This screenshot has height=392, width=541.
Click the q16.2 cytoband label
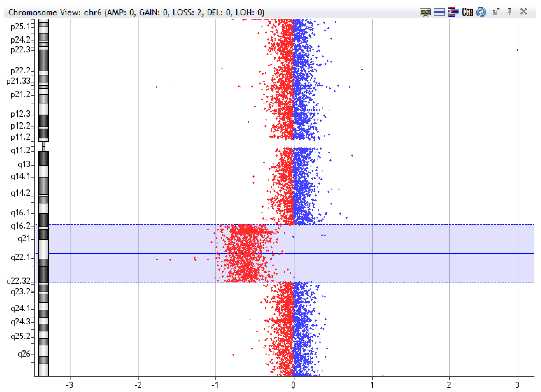tap(21, 226)
